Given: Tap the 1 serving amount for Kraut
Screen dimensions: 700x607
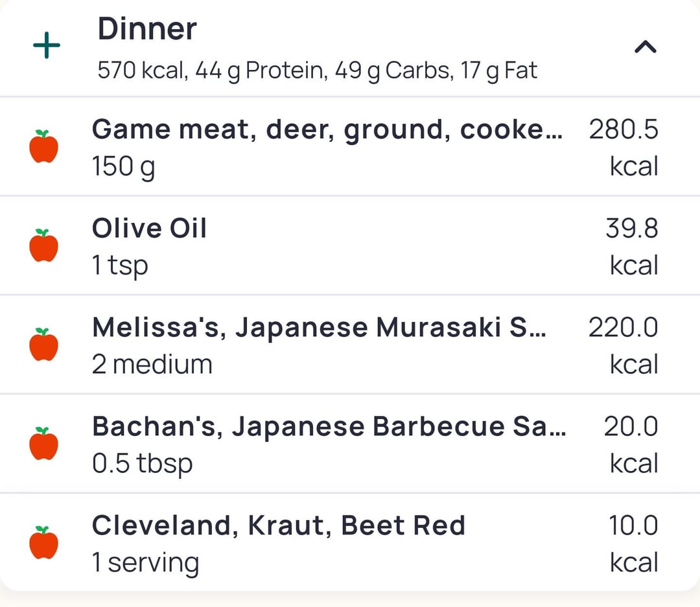Looking at the screenshot, I should coord(145,563).
